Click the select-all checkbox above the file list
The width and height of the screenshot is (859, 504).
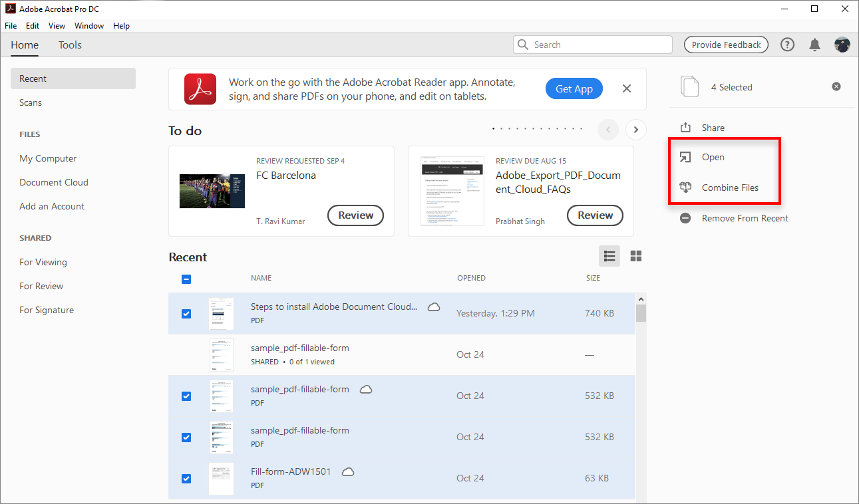(x=186, y=279)
